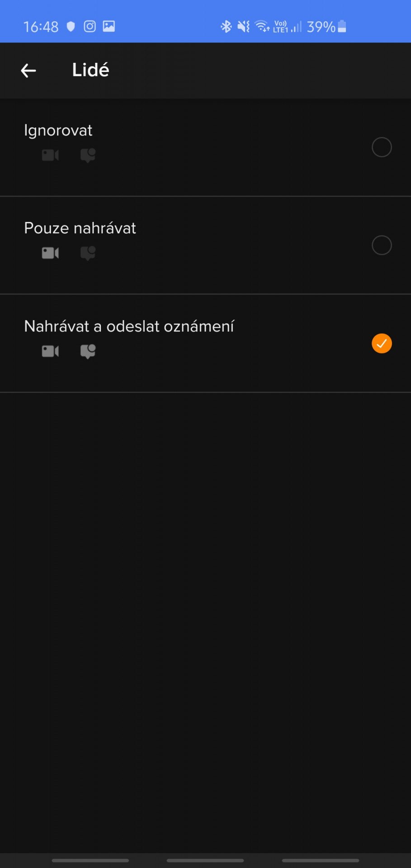Choose the Ignorovat label

[58, 130]
